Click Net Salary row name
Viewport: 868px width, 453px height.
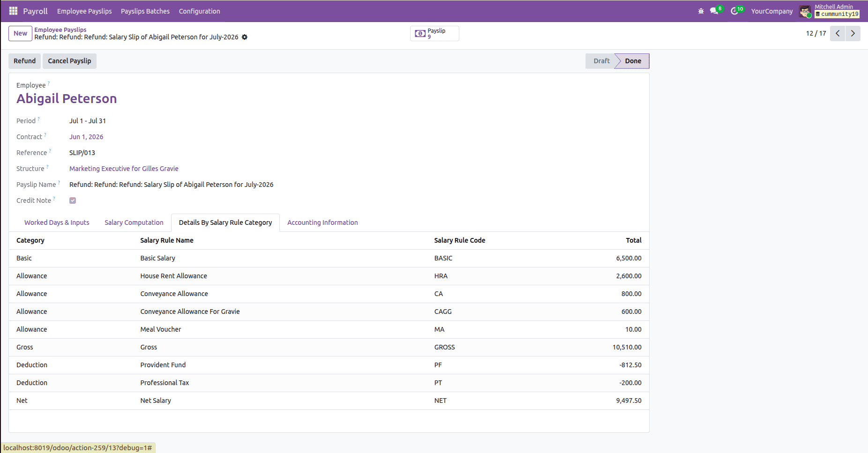click(156, 401)
